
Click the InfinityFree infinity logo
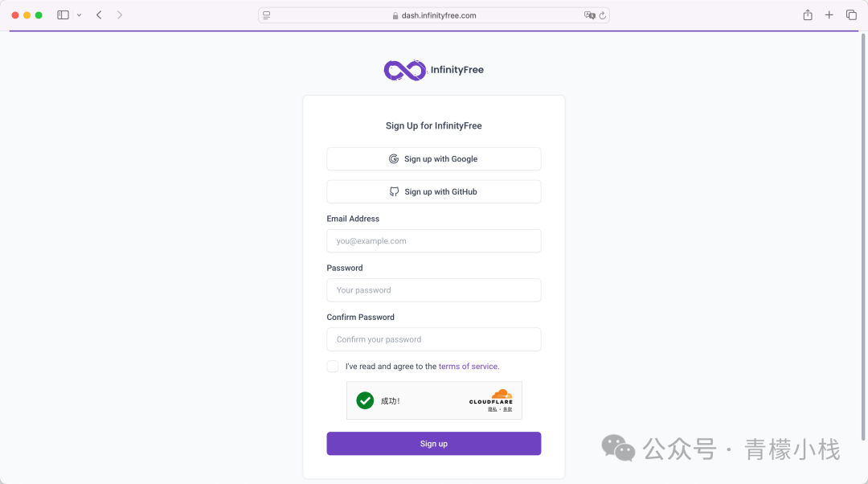click(403, 70)
